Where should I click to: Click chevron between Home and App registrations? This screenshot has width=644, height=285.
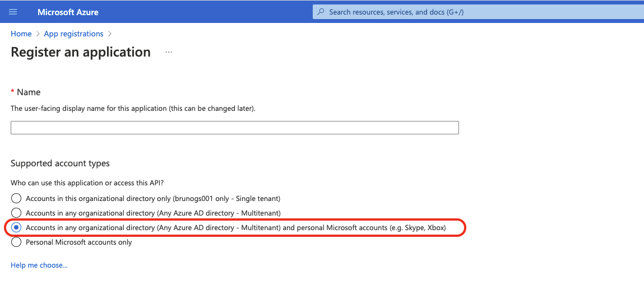(x=38, y=34)
